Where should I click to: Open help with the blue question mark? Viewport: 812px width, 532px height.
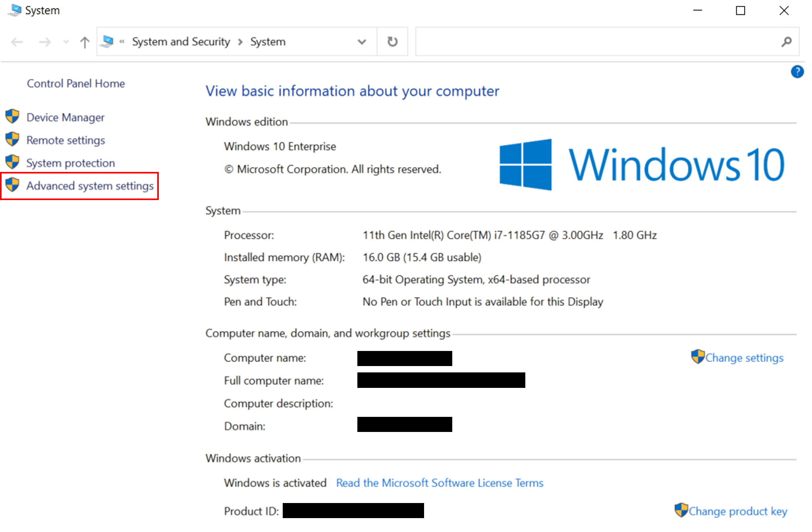click(797, 72)
